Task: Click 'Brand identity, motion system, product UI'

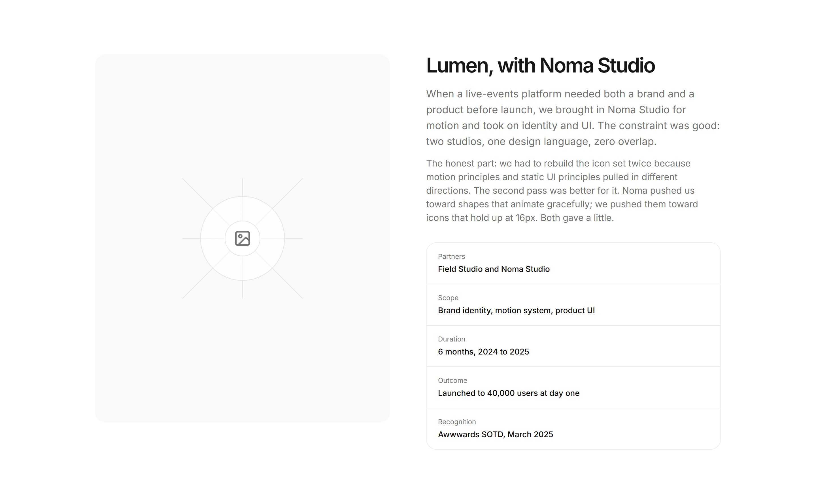Action: click(516, 310)
